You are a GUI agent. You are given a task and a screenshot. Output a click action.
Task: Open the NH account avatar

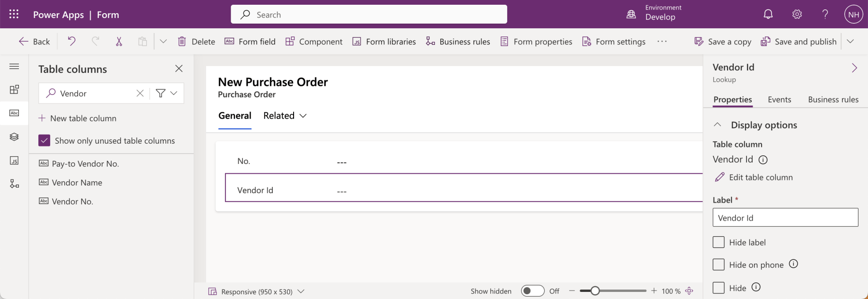click(x=853, y=14)
